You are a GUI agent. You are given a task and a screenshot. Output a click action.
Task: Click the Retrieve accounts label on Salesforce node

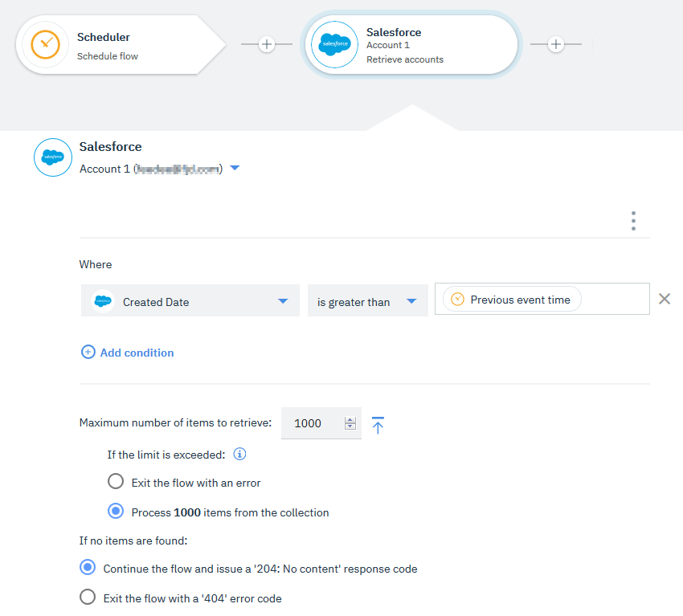405,59
